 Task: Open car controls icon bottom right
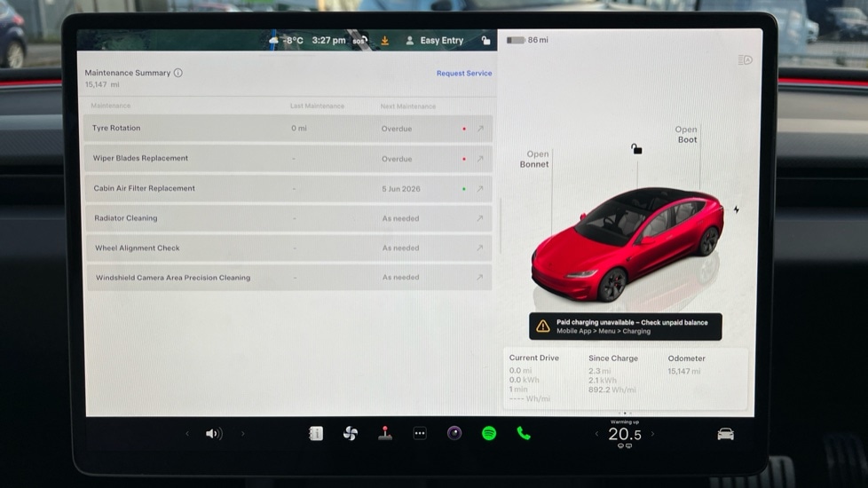(725, 435)
